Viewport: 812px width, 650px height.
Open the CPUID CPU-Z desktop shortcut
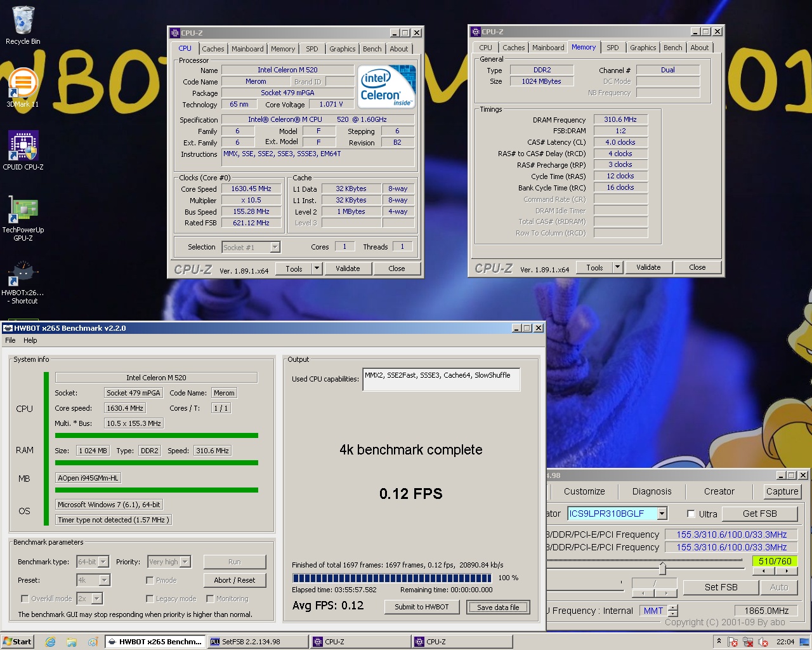23,150
